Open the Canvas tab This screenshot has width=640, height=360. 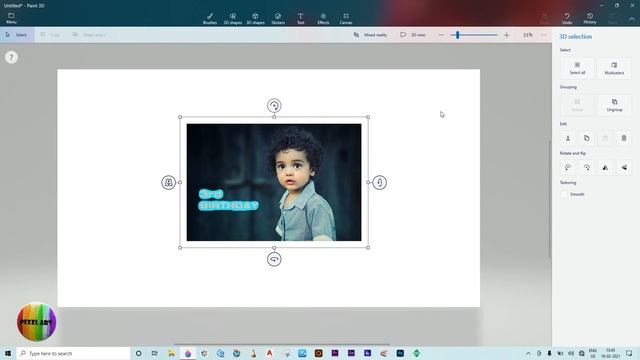coord(346,18)
